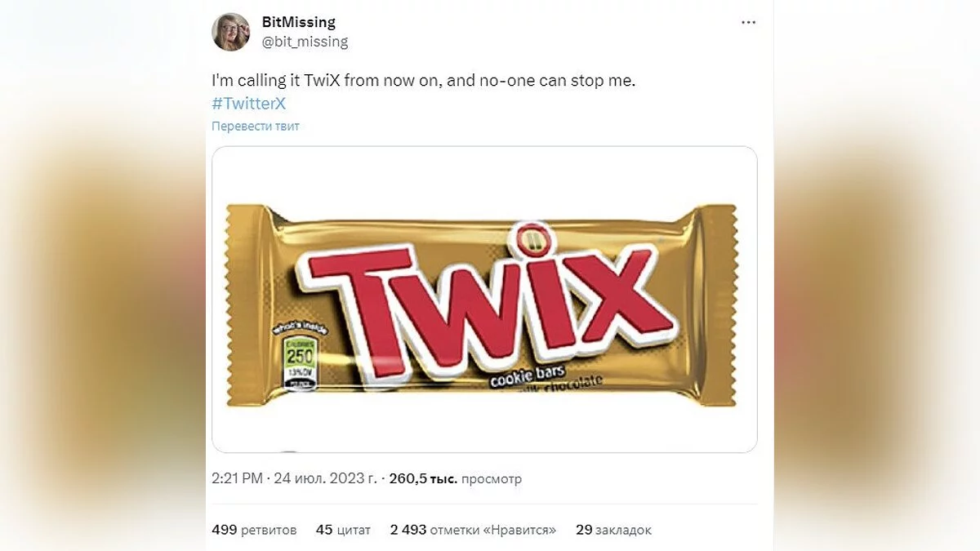The image size is (980, 551).
Task: Open the @bit_missing handle link
Action: [x=305, y=41]
